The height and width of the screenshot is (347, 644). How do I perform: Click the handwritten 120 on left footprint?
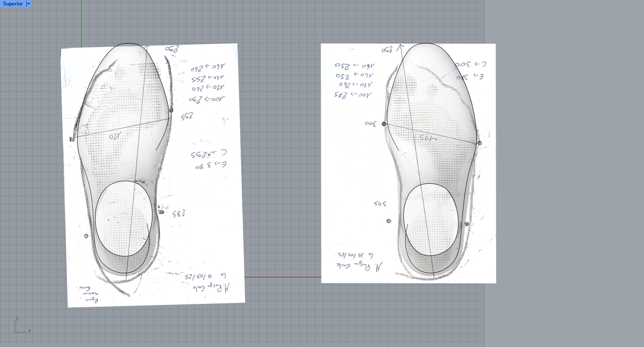(116, 136)
